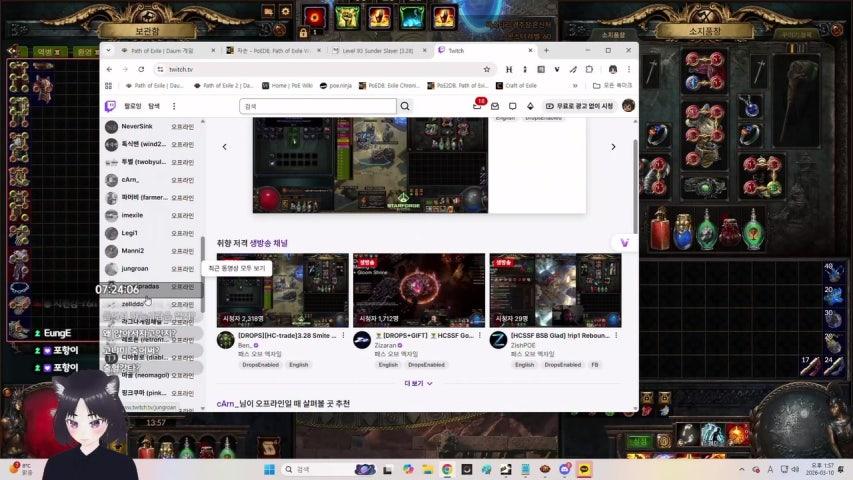Image resolution: width=853 pixels, height=480 pixels.
Task: Open poe.ninja bookmark
Action: 336,85
